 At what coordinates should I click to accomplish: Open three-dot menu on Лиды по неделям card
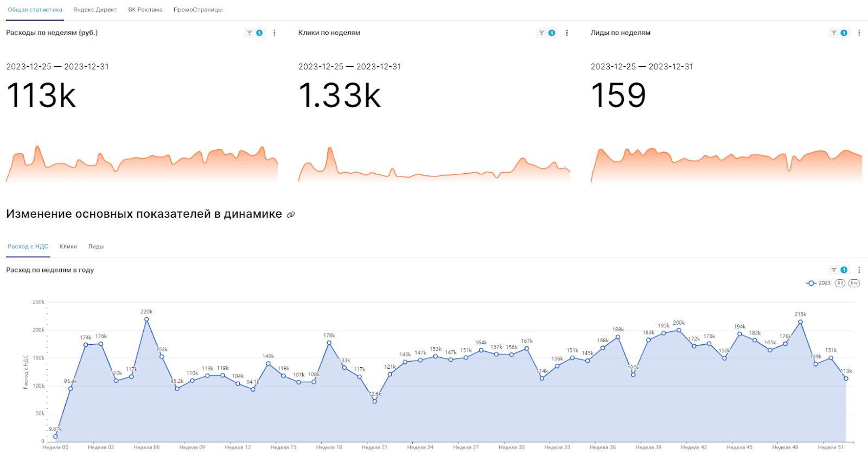click(x=859, y=33)
